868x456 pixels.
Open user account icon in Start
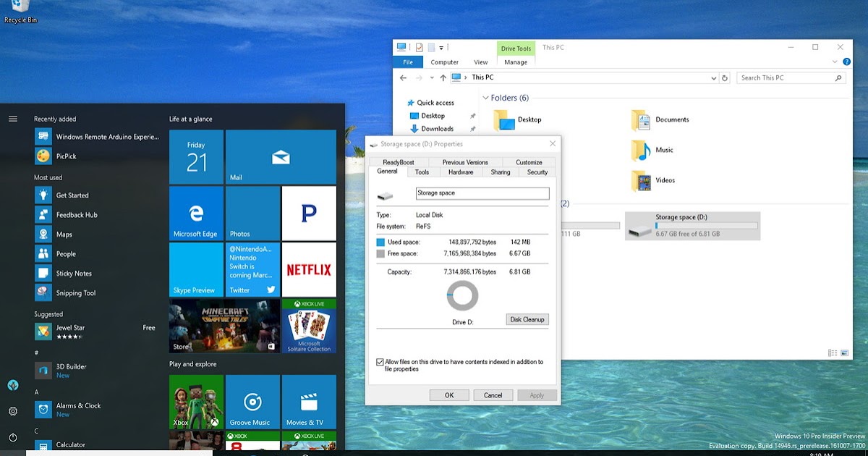point(13,385)
